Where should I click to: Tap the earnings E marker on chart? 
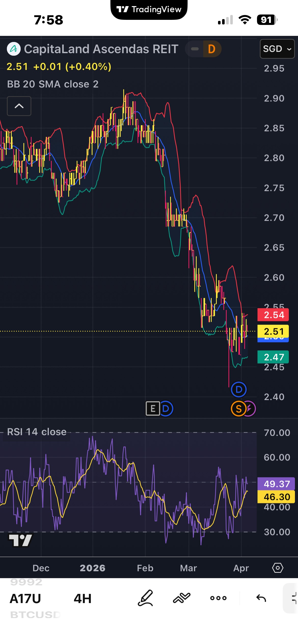click(x=153, y=408)
